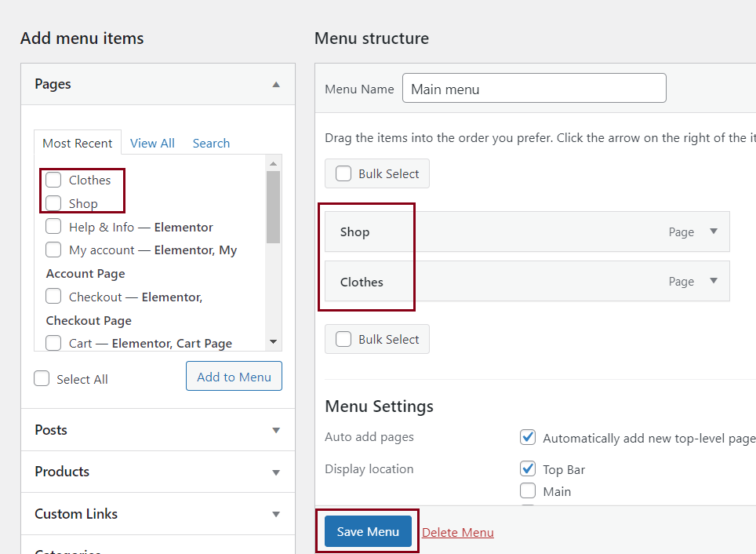756x554 pixels.
Task: Expand the Custom Links panel
Action: [x=275, y=514]
